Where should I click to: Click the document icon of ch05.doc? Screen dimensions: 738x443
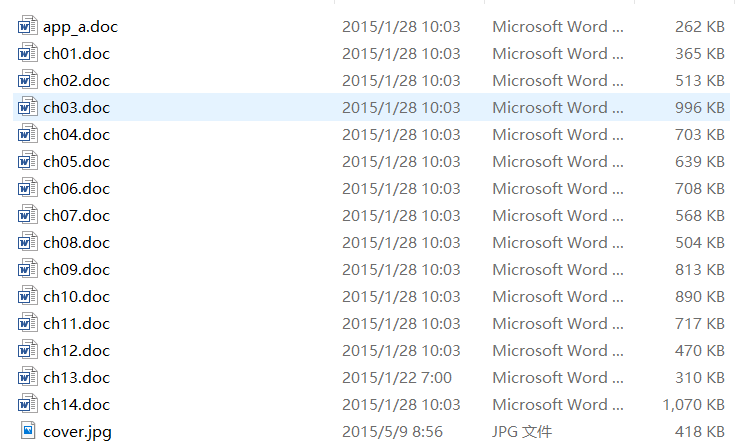(27, 161)
